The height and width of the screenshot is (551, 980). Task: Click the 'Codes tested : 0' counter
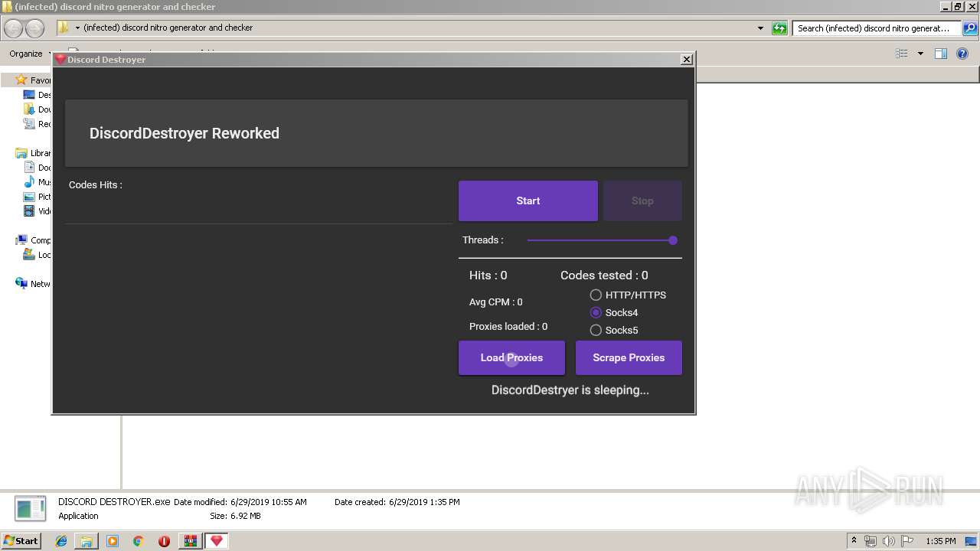coord(604,275)
